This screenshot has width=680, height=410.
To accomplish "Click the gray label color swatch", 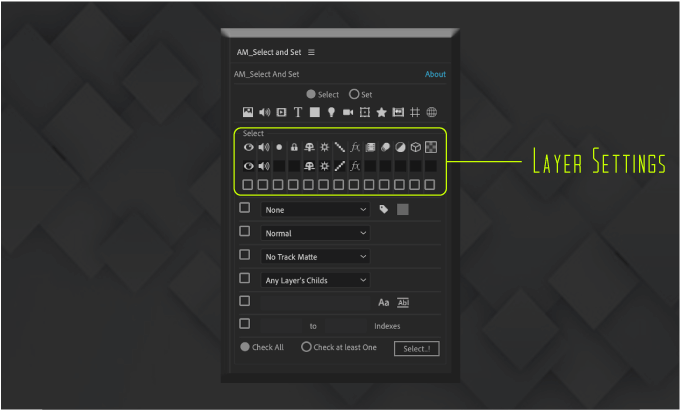I will coord(402,210).
